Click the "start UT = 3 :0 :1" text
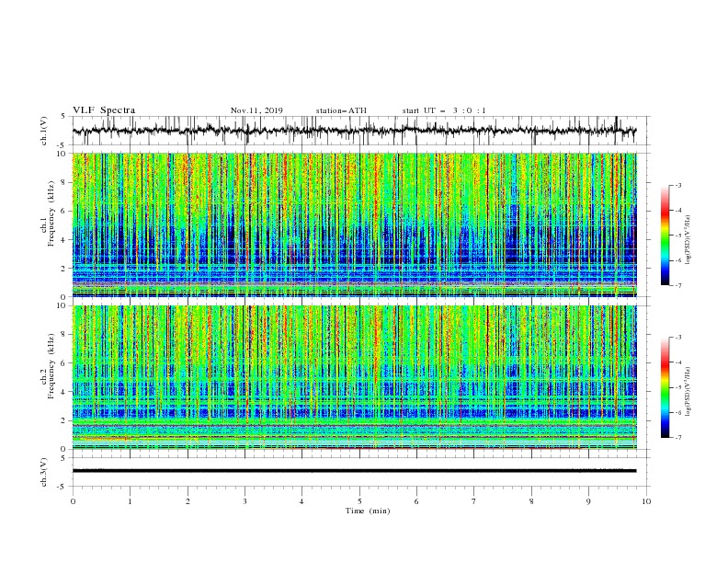 [x=444, y=110]
